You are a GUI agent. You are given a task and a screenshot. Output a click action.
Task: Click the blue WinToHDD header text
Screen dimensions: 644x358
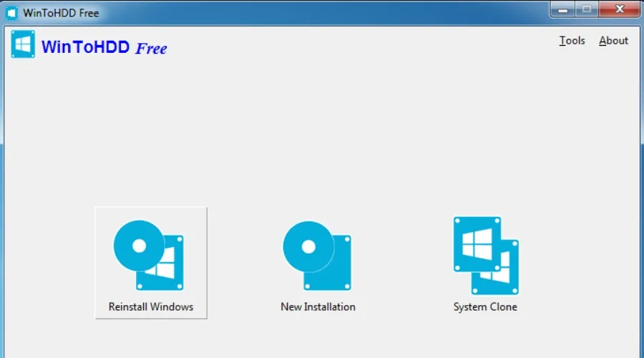tap(86, 47)
